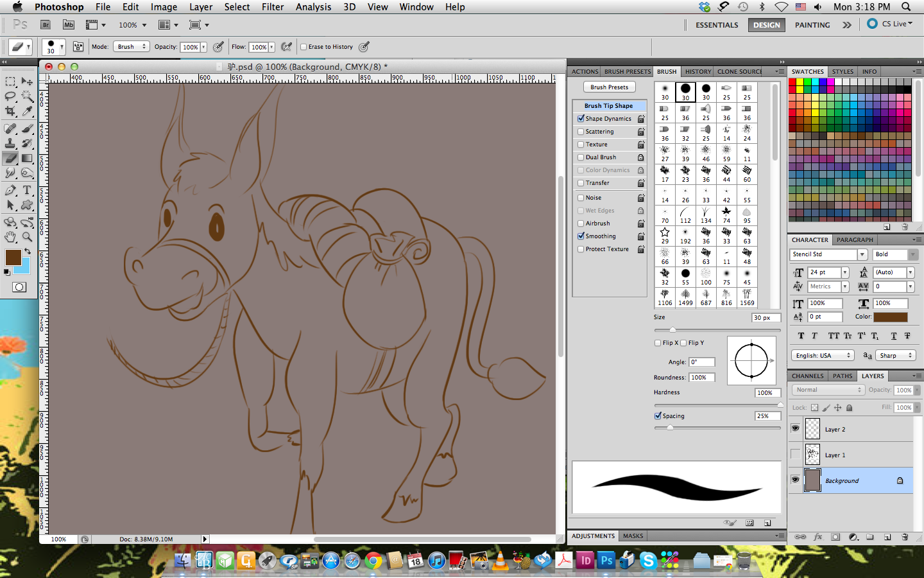Switch to the Channels tab
Viewport: 924px width, 578px height.
[x=807, y=376]
